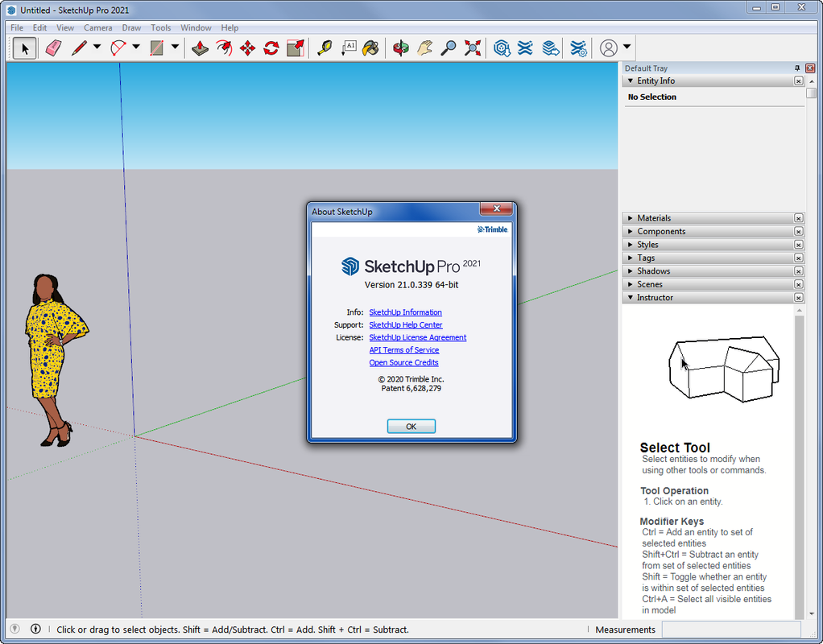Click the user account sign-in icon
Screen dimensions: 823x644
tap(608, 48)
